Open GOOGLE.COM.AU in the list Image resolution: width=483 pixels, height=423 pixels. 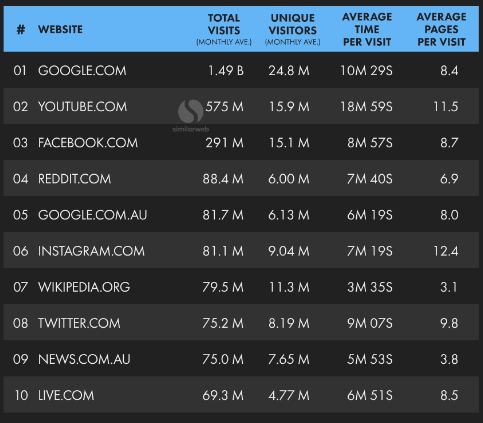[92, 215]
